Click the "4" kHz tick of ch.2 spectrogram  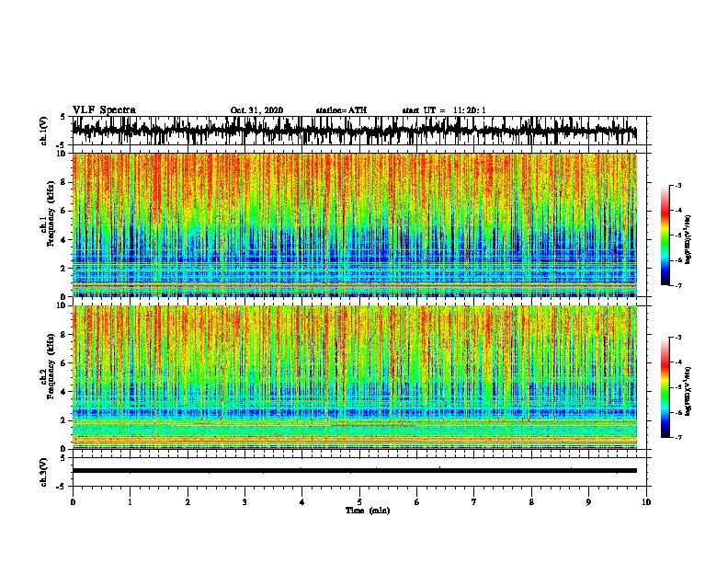click(64, 392)
